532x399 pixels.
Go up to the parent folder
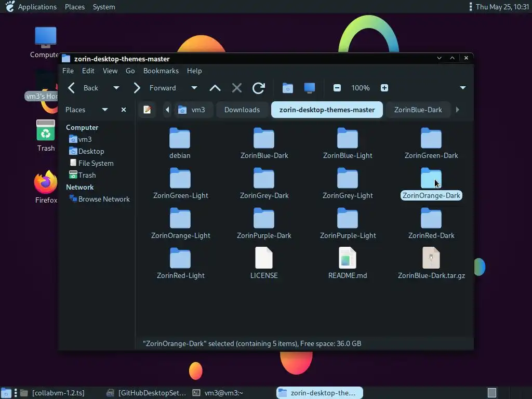tap(215, 88)
